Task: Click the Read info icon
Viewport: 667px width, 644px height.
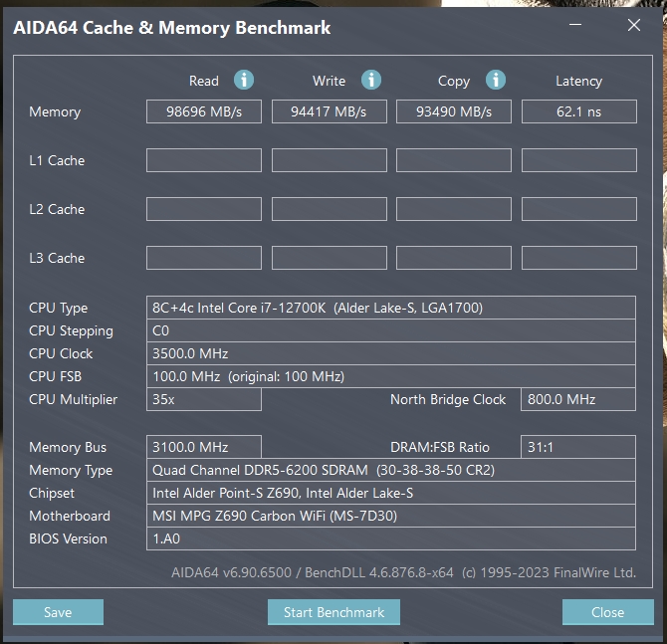Action: tap(244, 81)
